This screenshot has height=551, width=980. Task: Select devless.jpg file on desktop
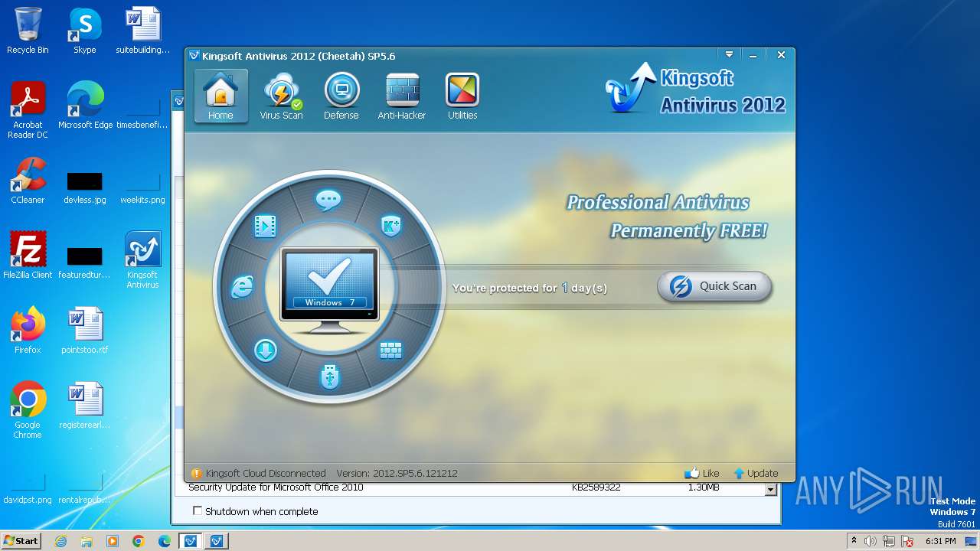tap(85, 187)
